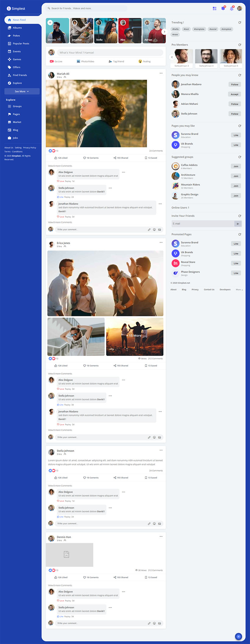Screen dimensions: 250x644
Task: Refresh Invite Your Friends section
Action: pos(240,216)
